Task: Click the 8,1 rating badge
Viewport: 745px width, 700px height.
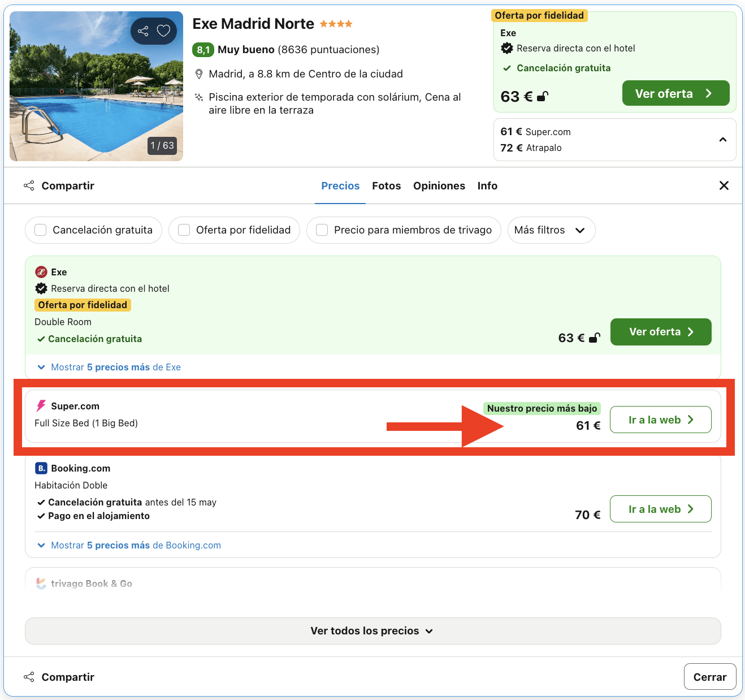Action: coord(203,50)
